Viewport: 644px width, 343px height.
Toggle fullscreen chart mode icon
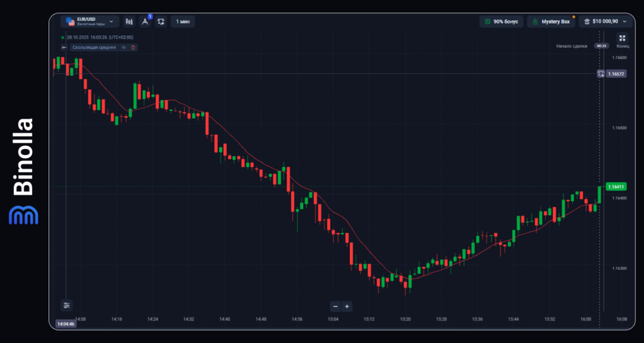[x=622, y=38]
